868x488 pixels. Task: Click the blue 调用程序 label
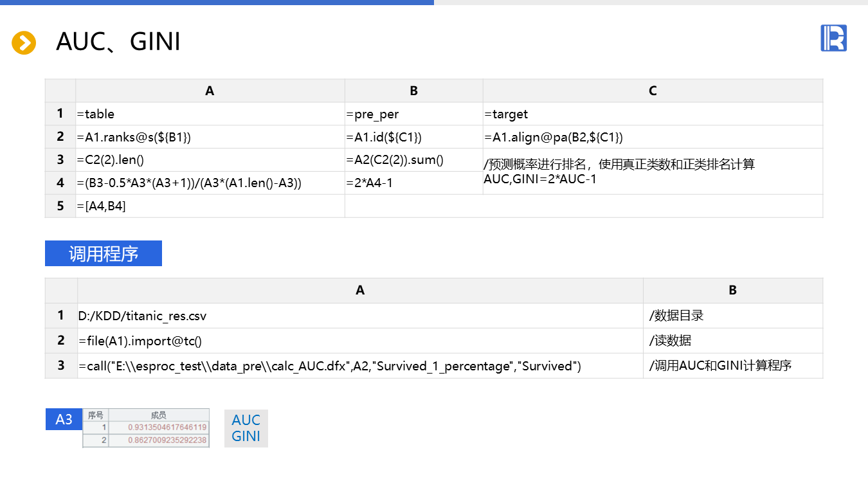104,253
